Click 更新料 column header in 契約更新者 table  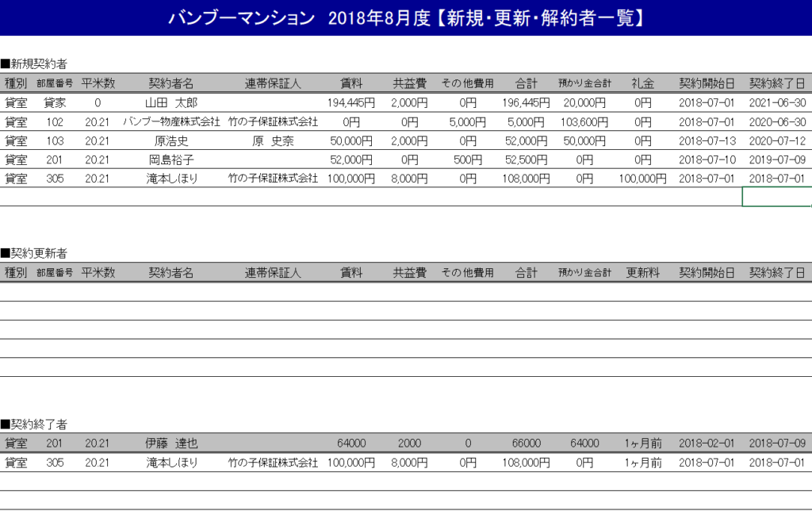point(642,273)
